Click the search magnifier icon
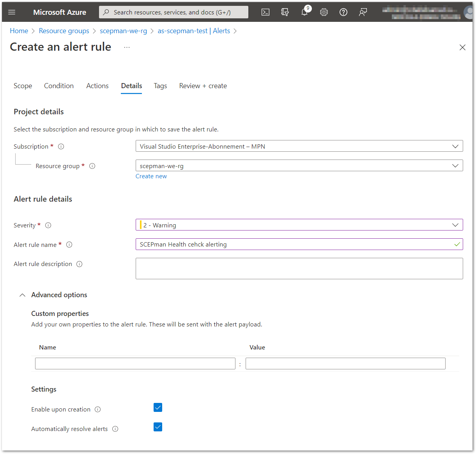 click(106, 12)
